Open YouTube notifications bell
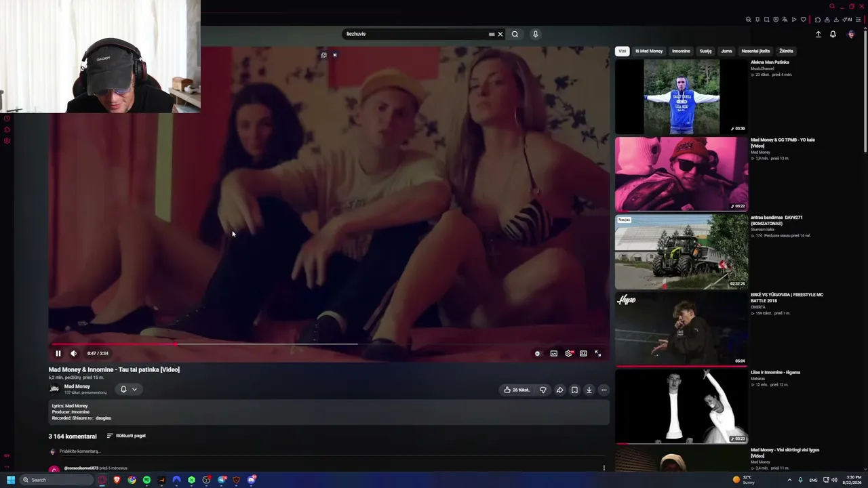 pyautogui.click(x=833, y=34)
